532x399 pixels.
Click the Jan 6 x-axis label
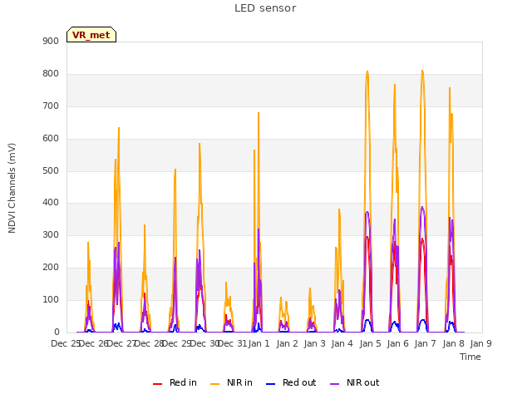(x=397, y=343)
